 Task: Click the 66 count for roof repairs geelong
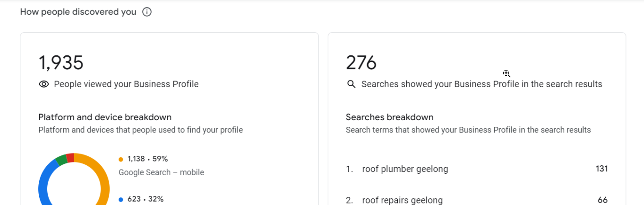[602, 200]
